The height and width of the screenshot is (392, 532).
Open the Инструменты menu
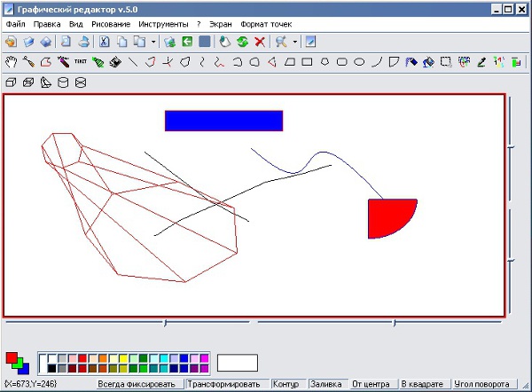tap(163, 24)
